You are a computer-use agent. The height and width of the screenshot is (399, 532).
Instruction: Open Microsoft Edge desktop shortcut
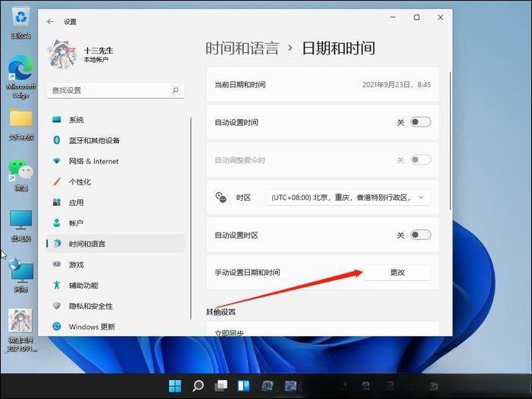21,77
